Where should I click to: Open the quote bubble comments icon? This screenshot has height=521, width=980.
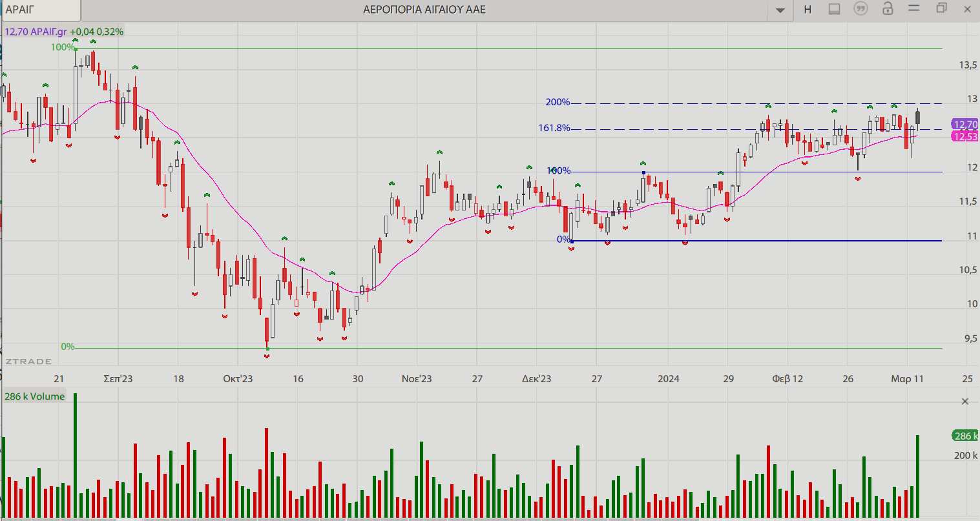click(x=860, y=9)
